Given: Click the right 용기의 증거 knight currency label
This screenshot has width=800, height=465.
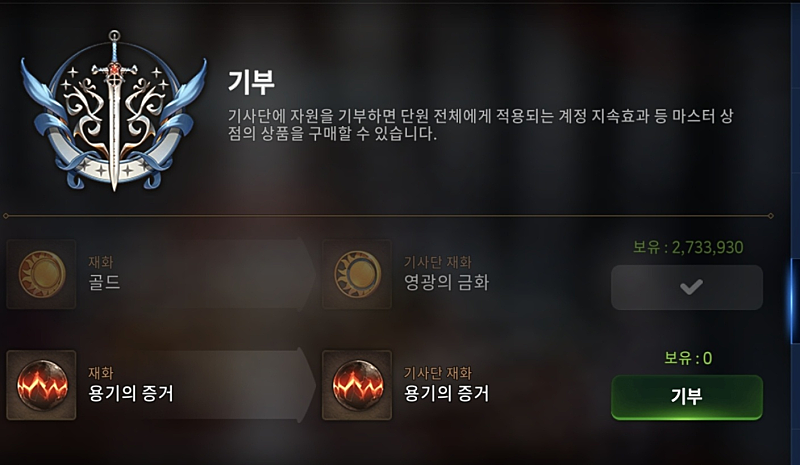Looking at the screenshot, I should [446, 393].
